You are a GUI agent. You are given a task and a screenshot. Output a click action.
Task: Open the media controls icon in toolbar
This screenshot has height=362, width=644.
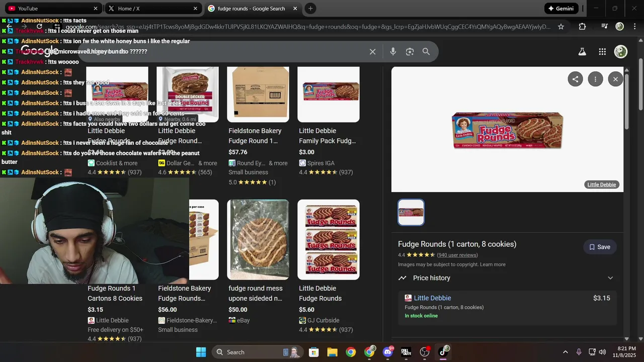pyautogui.click(x=604, y=27)
